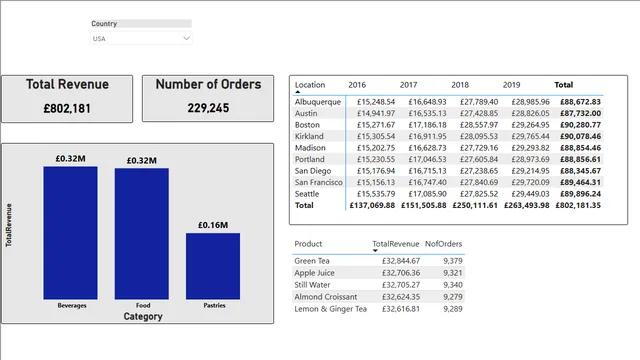Image resolution: width=640 pixels, height=360 pixels.
Task: Click the sort arrow under TotalRevenue header
Action: (375, 251)
